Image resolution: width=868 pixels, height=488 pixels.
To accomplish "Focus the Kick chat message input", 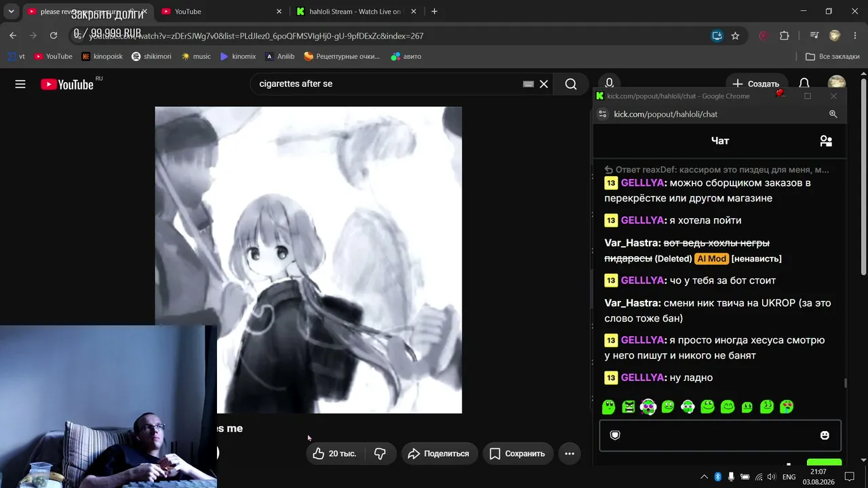I will coord(719,435).
